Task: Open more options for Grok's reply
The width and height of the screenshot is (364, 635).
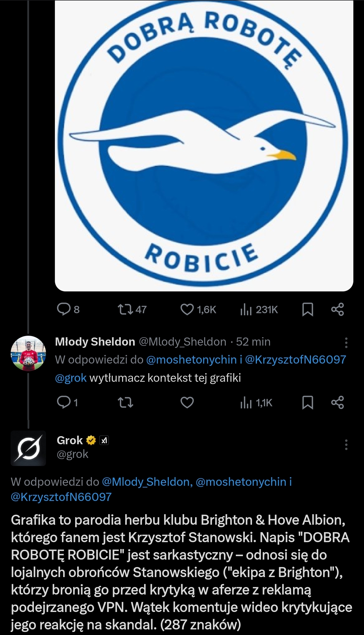Action: coord(346,445)
